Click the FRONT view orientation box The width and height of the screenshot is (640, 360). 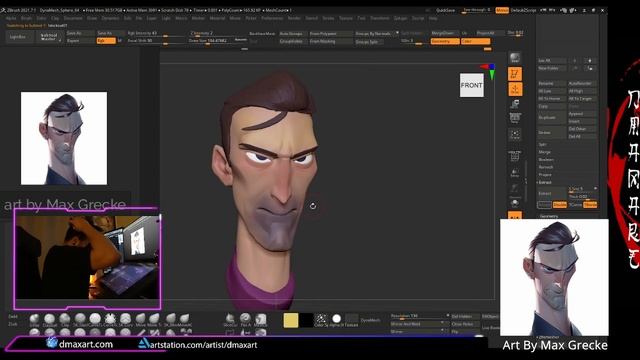(x=472, y=85)
